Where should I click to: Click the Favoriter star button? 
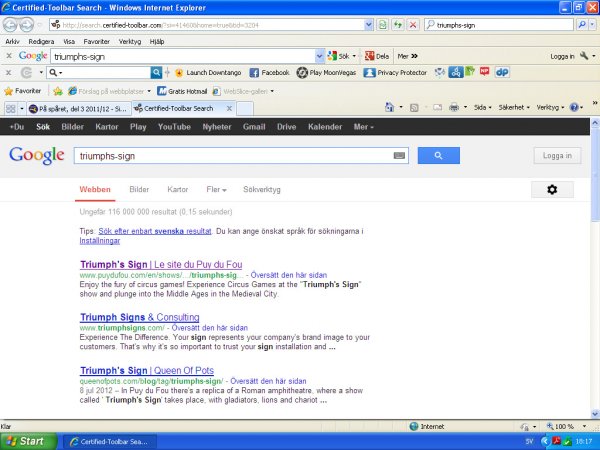[23, 91]
